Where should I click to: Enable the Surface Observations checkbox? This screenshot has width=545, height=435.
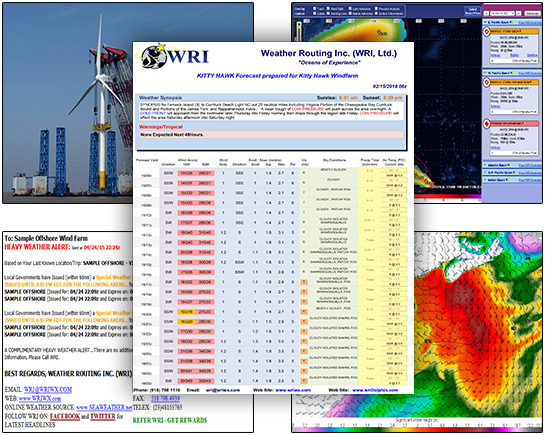pos(376,14)
